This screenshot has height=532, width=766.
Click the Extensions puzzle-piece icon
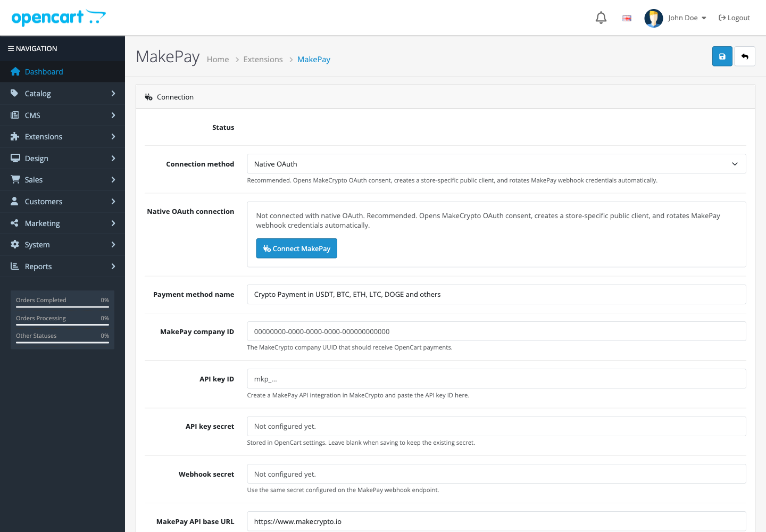point(15,137)
